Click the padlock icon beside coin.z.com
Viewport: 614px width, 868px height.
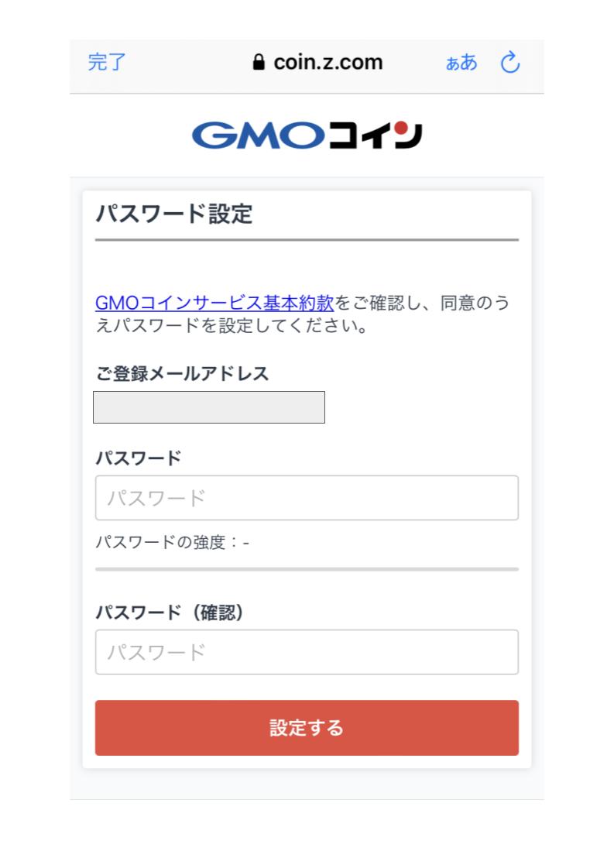[258, 62]
